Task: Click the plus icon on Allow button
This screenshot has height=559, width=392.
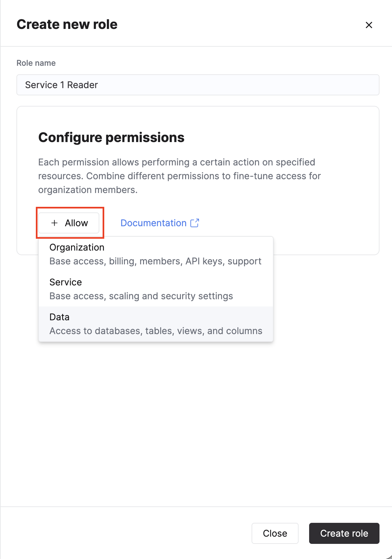Action: click(55, 223)
